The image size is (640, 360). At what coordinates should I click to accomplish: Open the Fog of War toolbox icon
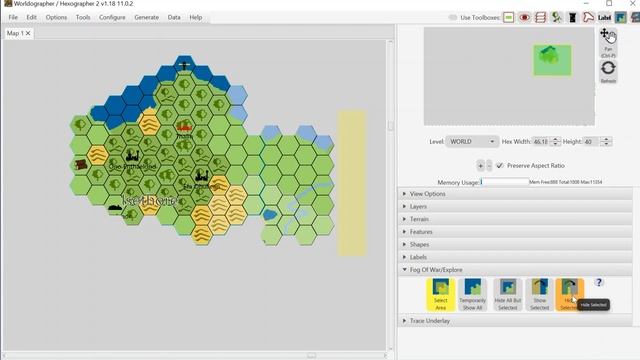(x=620, y=18)
